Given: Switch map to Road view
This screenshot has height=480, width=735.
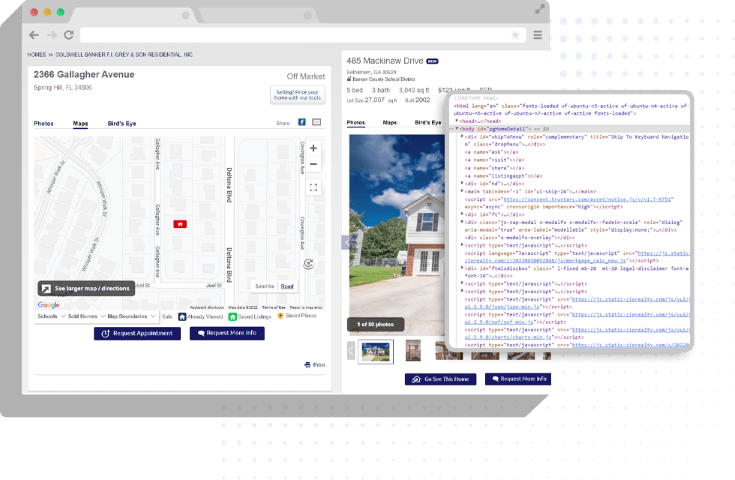Looking at the screenshot, I should pos(287,286).
